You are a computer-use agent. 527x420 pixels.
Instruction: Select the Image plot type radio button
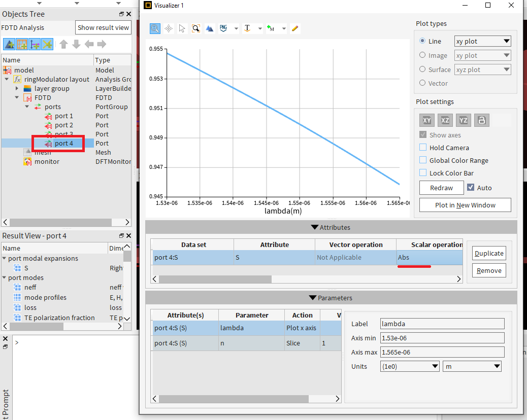point(422,55)
